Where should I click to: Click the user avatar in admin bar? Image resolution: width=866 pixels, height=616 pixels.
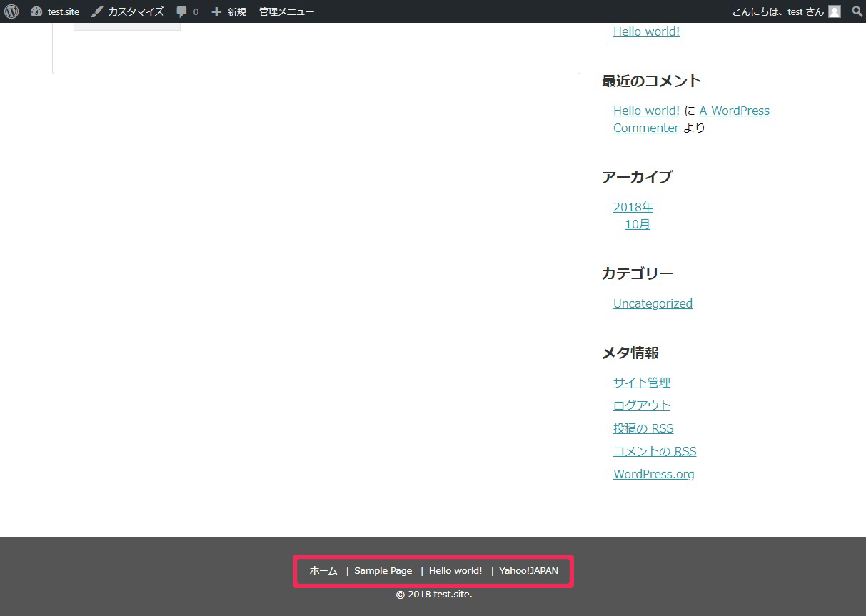(834, 11)
